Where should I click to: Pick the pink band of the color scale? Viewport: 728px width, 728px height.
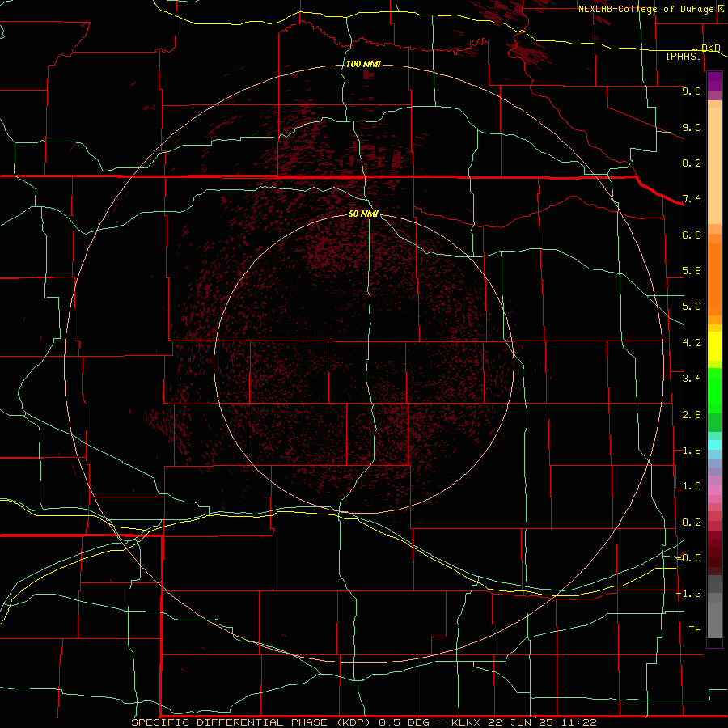[x=714, y=490]
